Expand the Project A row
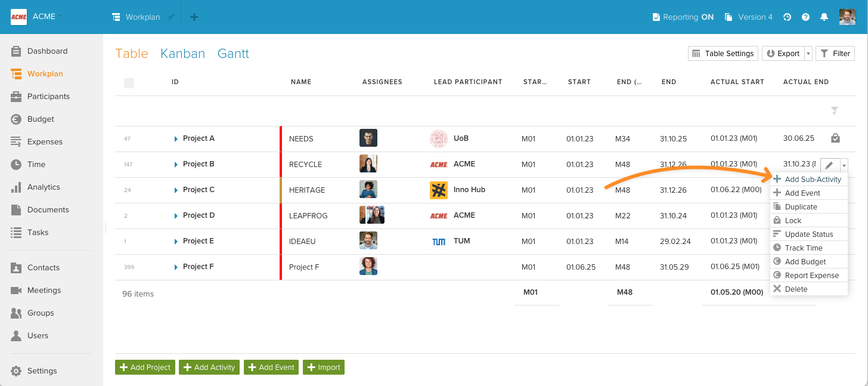Image resolution: width=868 pixels, height=386 pixels. coord(176,139)
